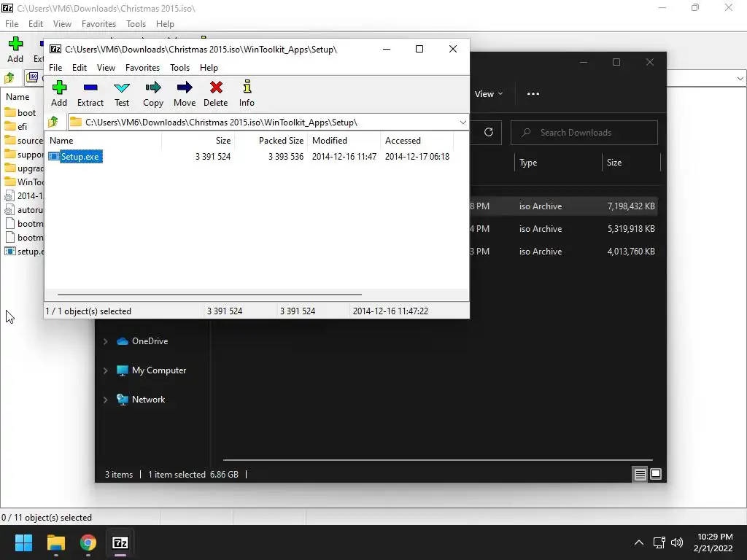The width and height of the screenshot is (747, 560).
Task: Click refresh icon in File Explorer
Action: (x=488, y=133)
